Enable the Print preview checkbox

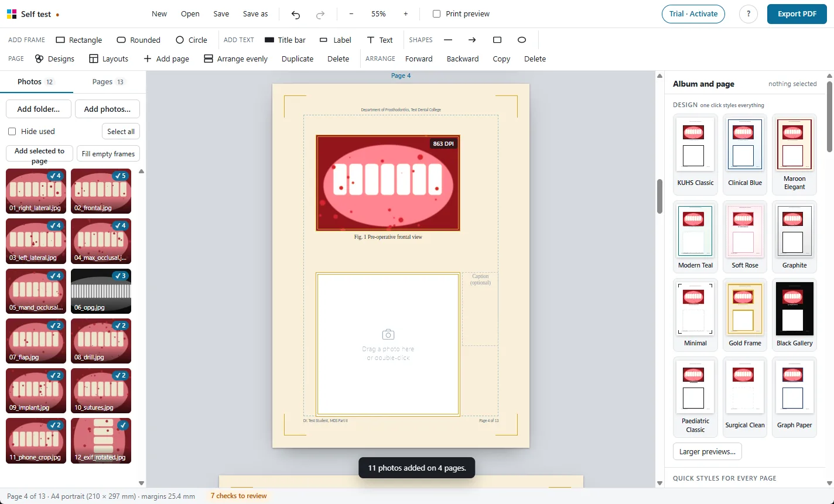coord(436,14)
